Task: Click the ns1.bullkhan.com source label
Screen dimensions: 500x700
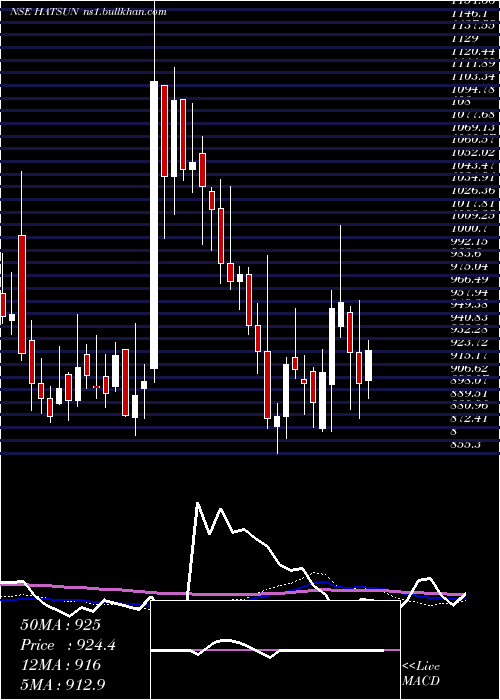Action: pyautogui.click(x=125, y=12)
